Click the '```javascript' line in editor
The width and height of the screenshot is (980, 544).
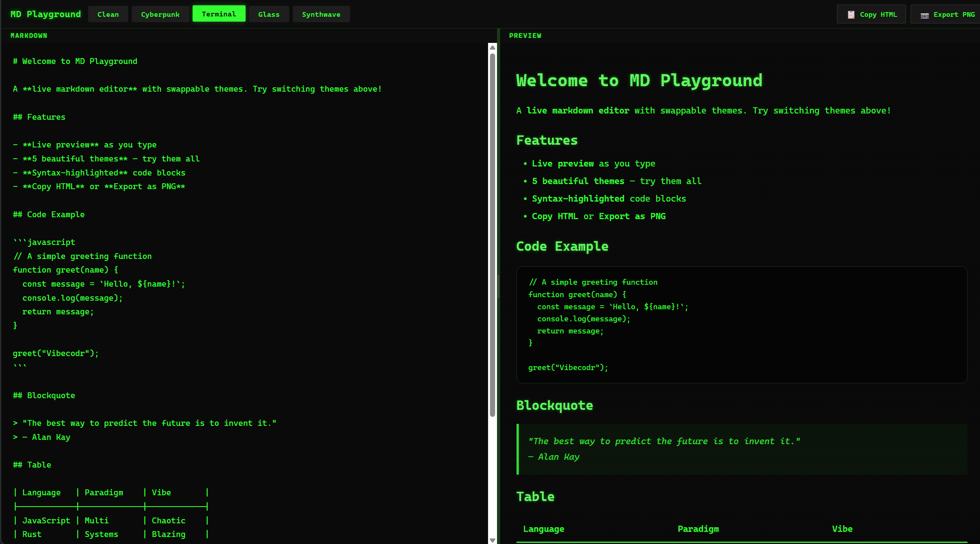click(x=44, y=242)
